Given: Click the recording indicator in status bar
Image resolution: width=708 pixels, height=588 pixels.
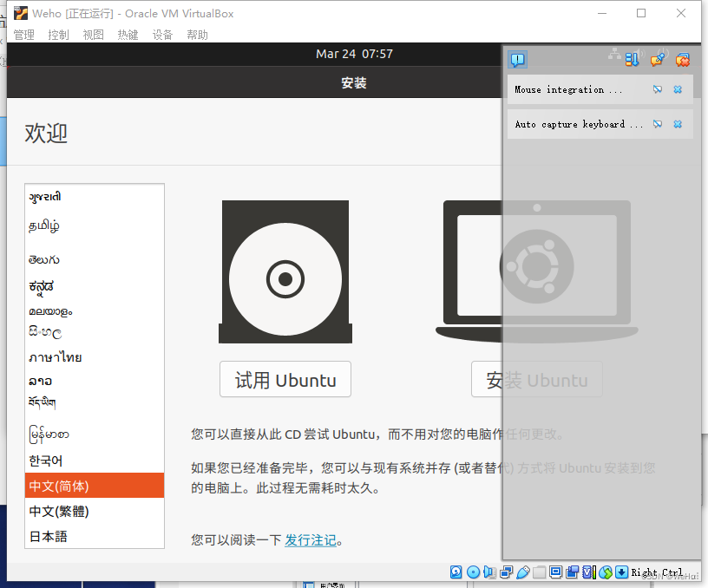Looking at the screenshot, I should point(572,572).
